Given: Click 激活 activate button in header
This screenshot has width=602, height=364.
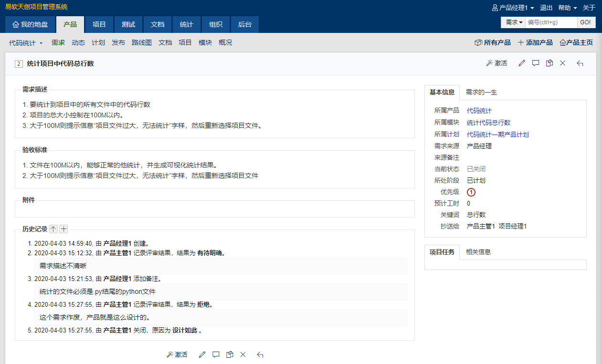Looking at the screenshot, I should 496,63.
